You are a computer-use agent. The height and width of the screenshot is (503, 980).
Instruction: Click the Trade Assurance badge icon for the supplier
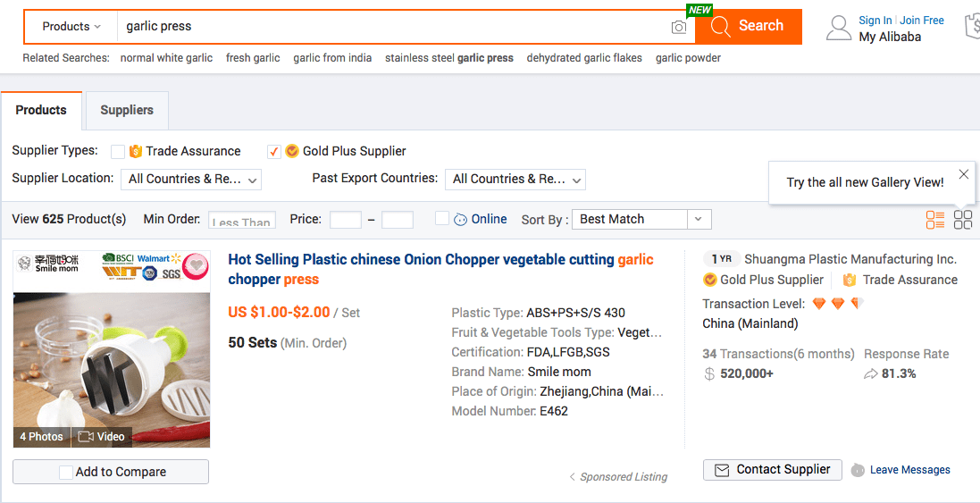click(x=849, y=280)
